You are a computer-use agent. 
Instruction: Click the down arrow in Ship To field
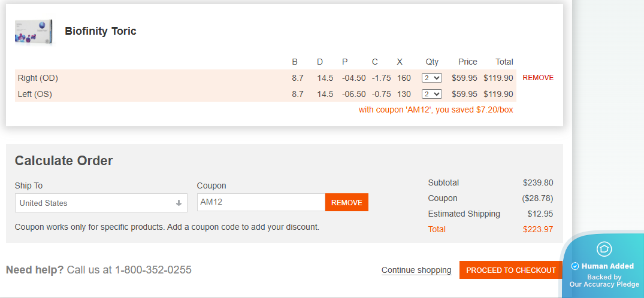click(179, 203)
